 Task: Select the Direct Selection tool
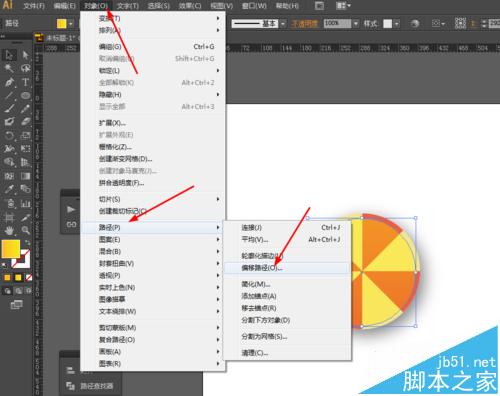(25, 55)
